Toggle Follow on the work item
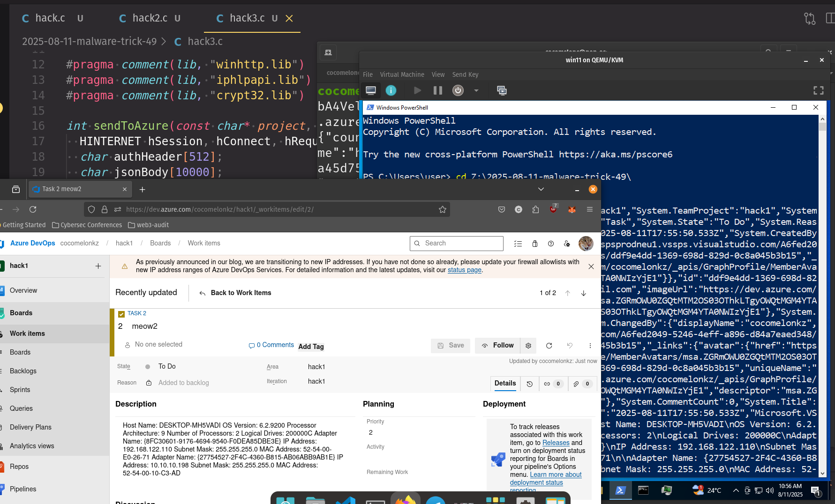 [x=497, y=346]
